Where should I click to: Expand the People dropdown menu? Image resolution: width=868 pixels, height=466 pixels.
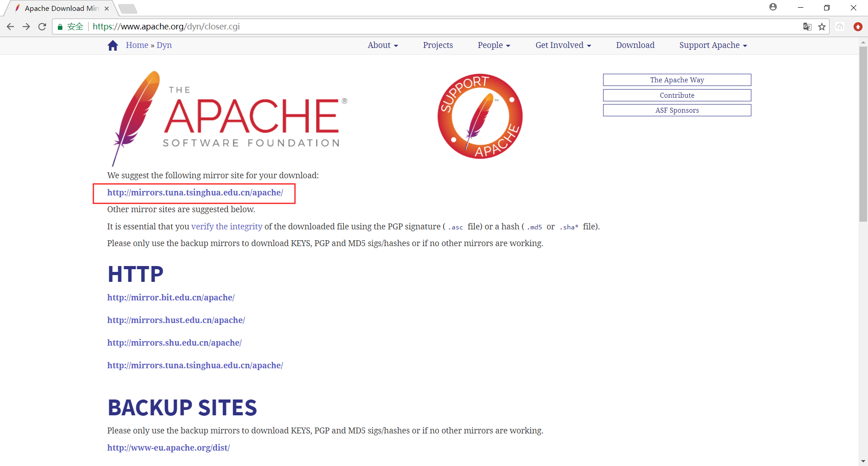(x=494, y=45)
